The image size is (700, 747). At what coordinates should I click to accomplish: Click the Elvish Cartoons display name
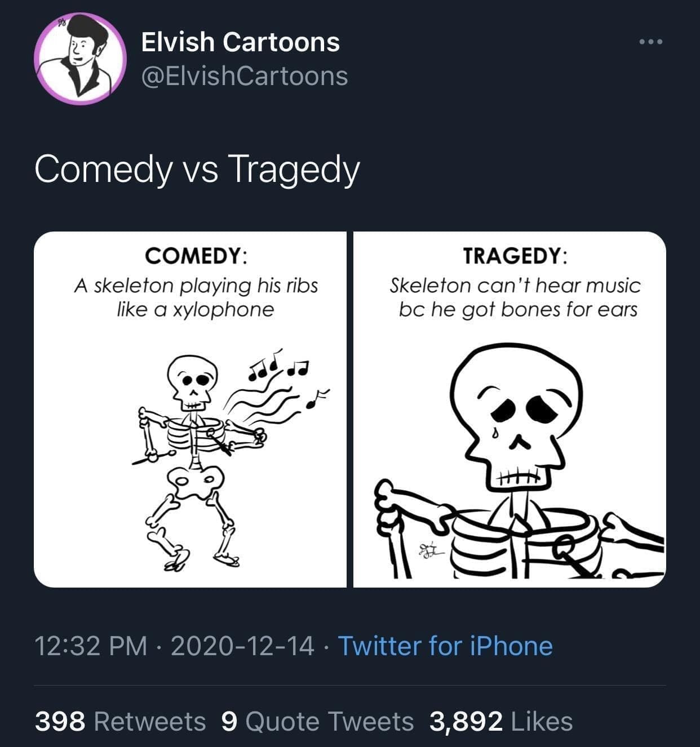point(240,42)
